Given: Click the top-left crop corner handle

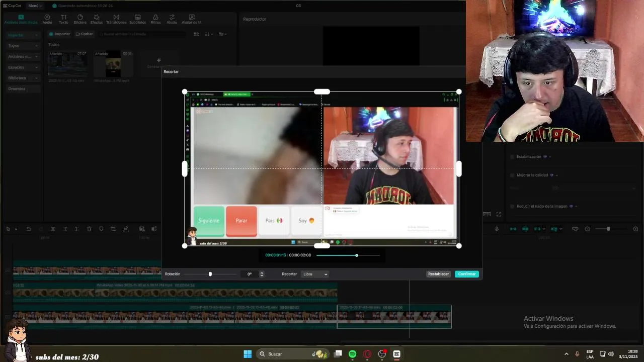Looking at the screenshot, I should 185,92.
